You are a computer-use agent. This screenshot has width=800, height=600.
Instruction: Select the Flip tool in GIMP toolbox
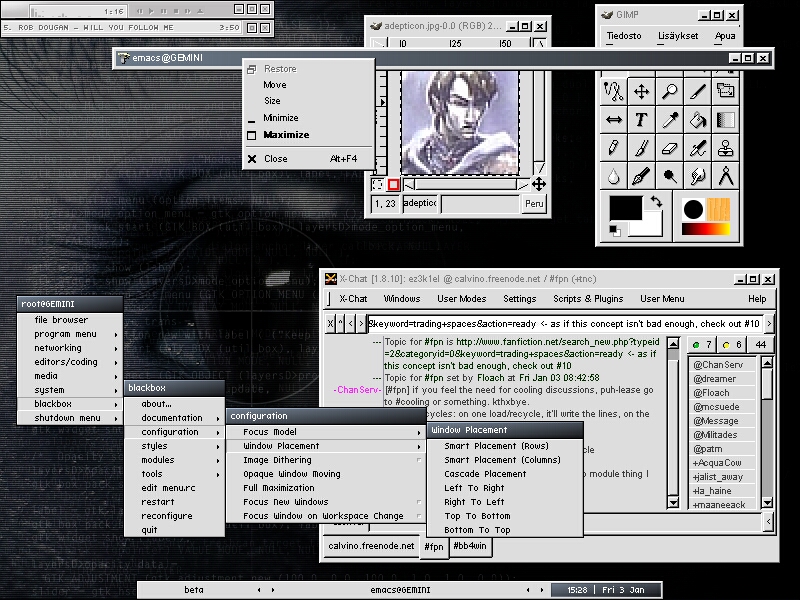click(613, 120)
